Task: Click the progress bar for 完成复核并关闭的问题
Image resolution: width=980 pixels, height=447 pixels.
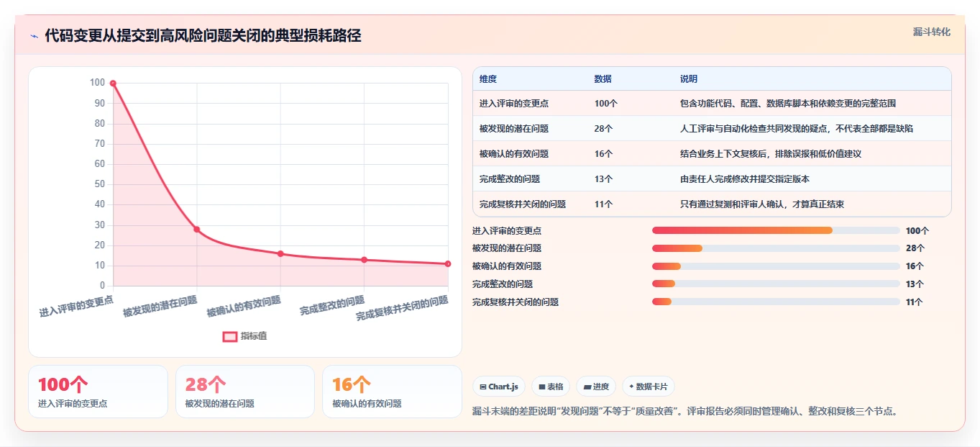Action: (x=776, y=302)
